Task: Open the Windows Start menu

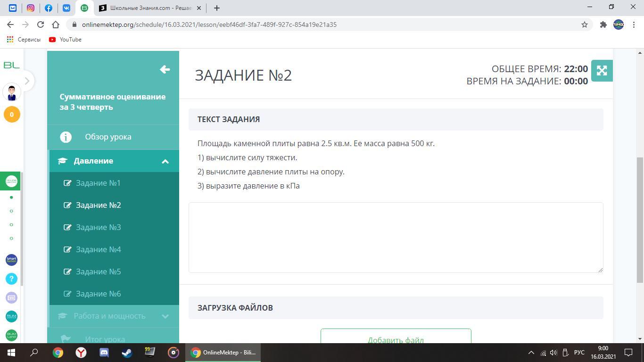Action: pos(11,353)
